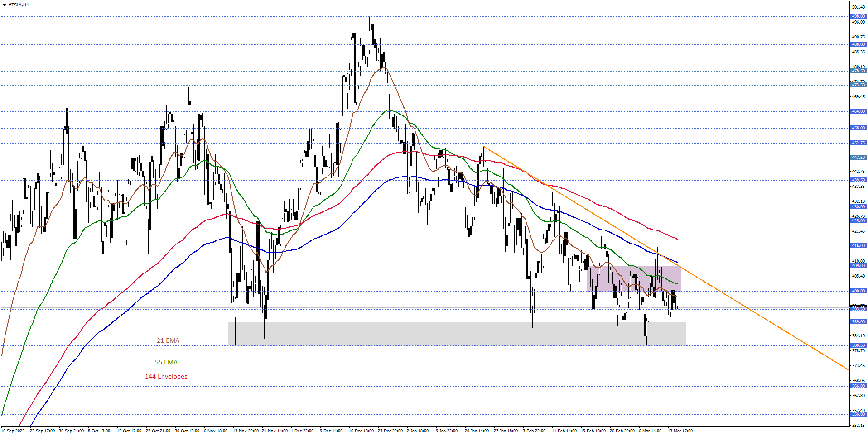
Task: Click the #TSLA,H4 chart symbol label
Action: [x=19, y=5]
